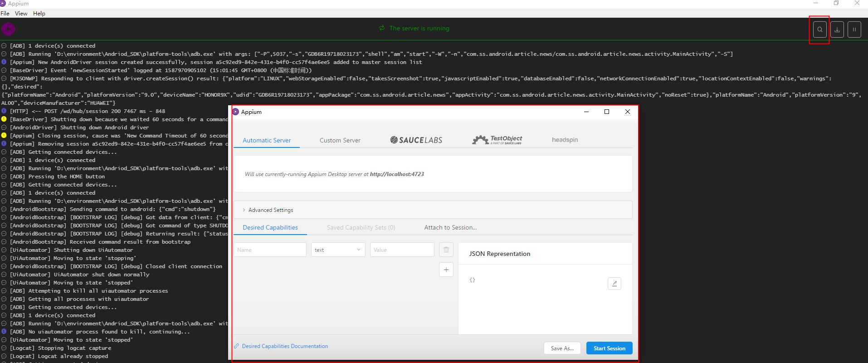868x363 pixels.
Task: Select log line 'Stopping logcat capture'
Action: 60,348
